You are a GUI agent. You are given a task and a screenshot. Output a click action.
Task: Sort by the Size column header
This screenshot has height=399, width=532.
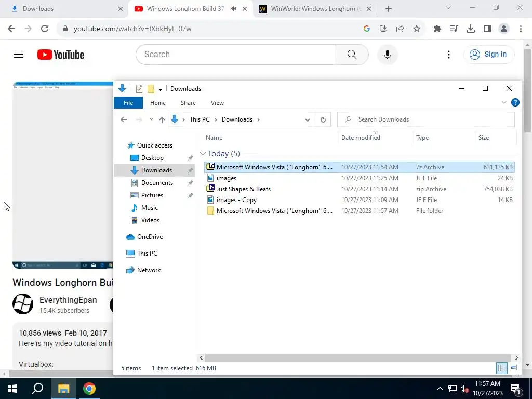click(x=484, y=137)
